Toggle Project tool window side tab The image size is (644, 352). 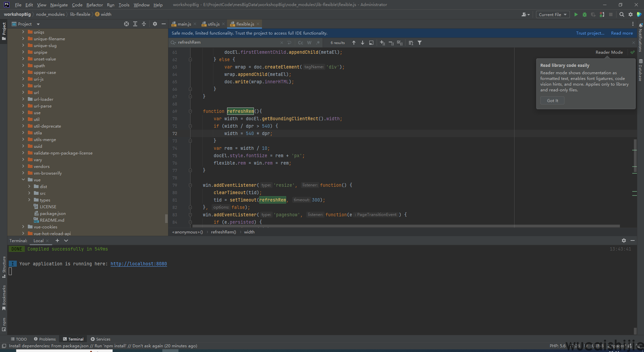pos(4,31)
